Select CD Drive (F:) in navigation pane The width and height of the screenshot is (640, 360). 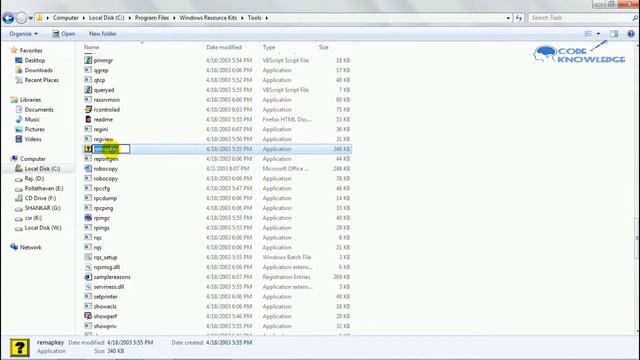(40, 198)
